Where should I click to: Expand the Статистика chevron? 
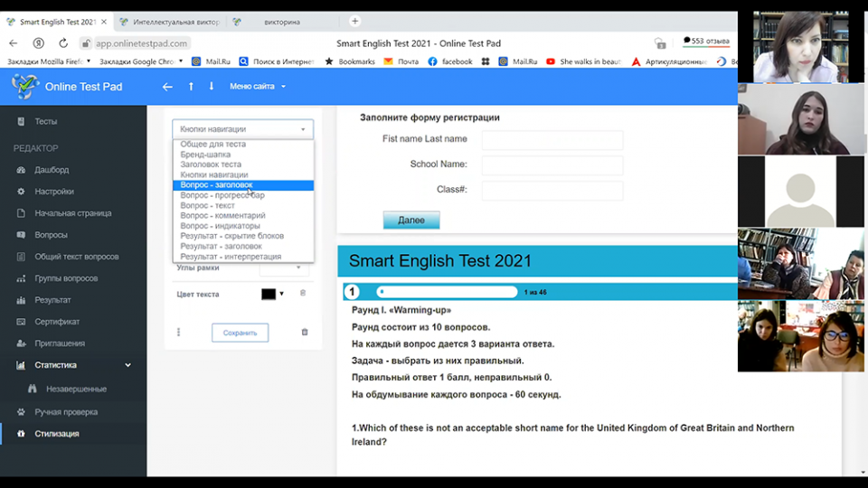coord(127,365)
